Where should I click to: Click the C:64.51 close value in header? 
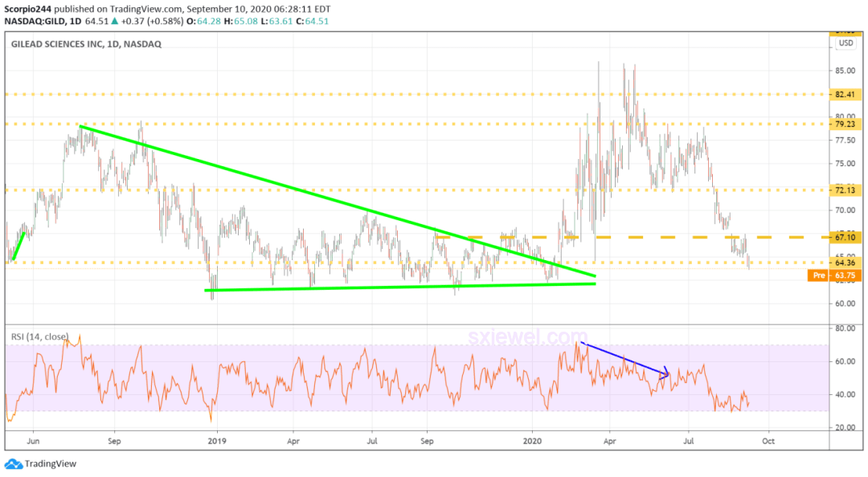[x=312, y=21]
